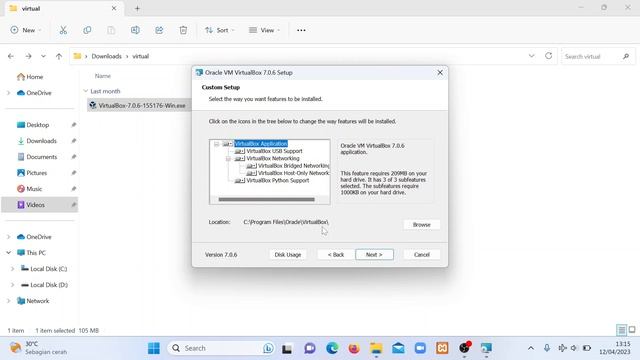Image resolution: width=640 pixels, height=360 pixels.
Task: Click Back in VirtualBox setup
Action: point(336,255)
